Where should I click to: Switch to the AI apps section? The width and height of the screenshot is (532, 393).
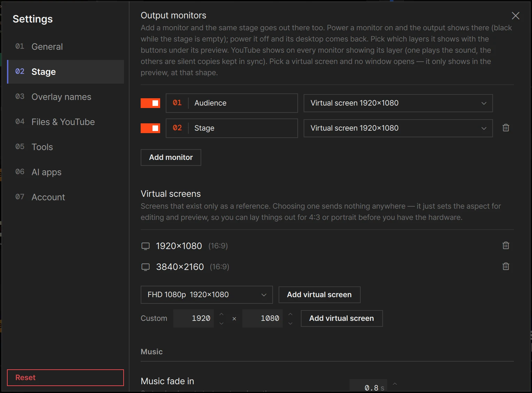tap(65, 172)
